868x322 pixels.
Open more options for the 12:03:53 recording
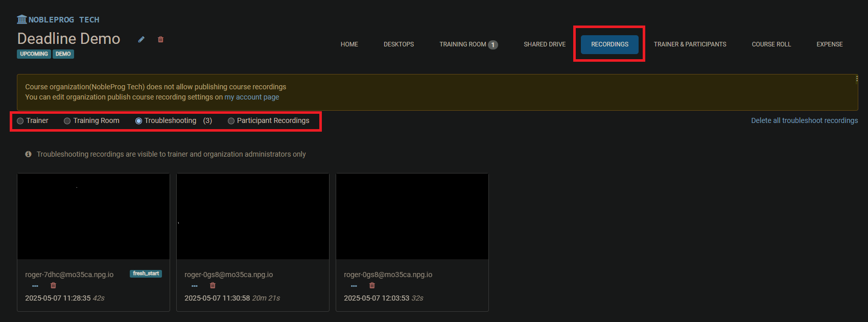pyautogui.click(x=354, y=286)
